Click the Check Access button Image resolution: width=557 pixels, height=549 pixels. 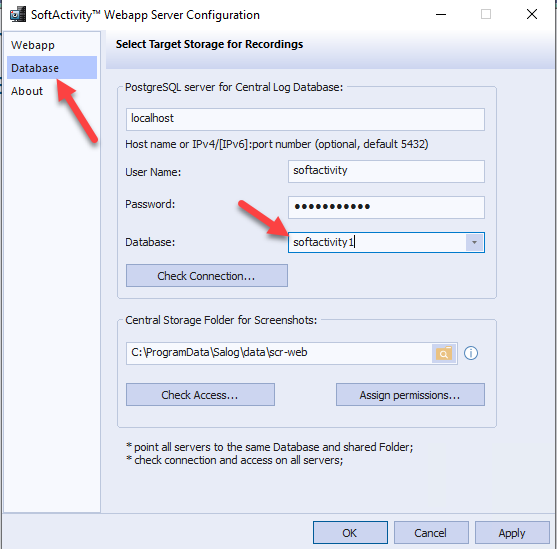[200, 394]
